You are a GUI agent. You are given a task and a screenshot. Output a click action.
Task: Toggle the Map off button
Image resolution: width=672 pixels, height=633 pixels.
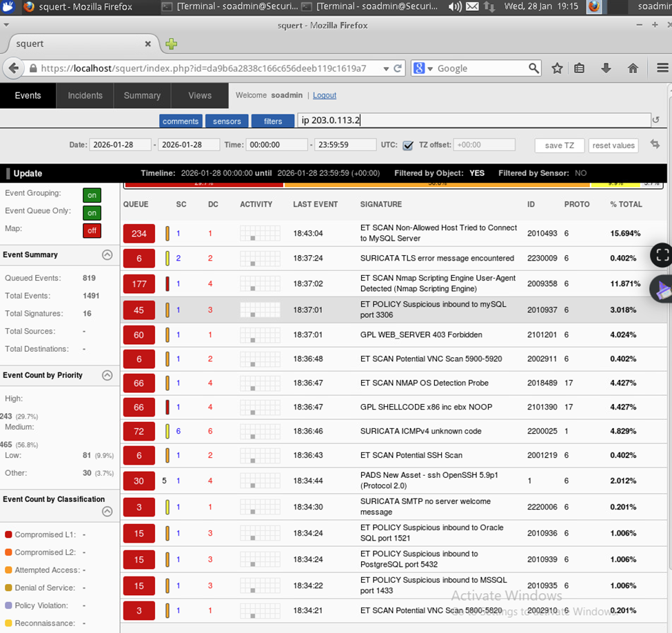pyautogui.click(x=92, y=231)
